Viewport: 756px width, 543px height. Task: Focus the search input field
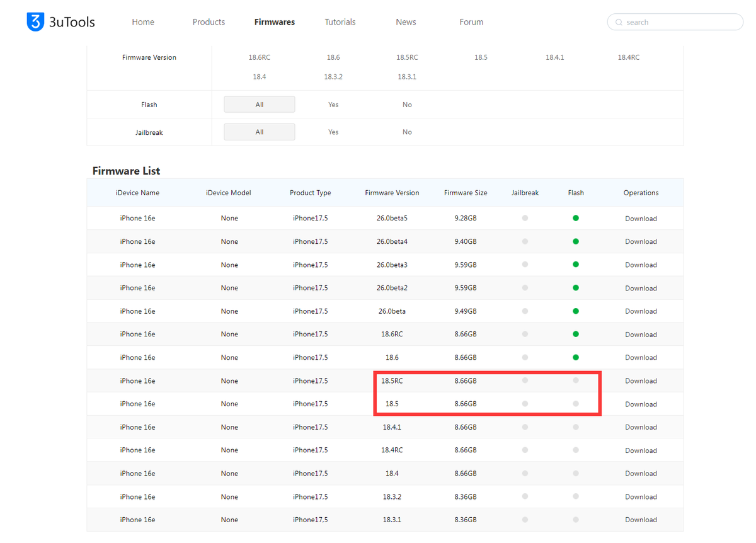(x=675, y=22)
